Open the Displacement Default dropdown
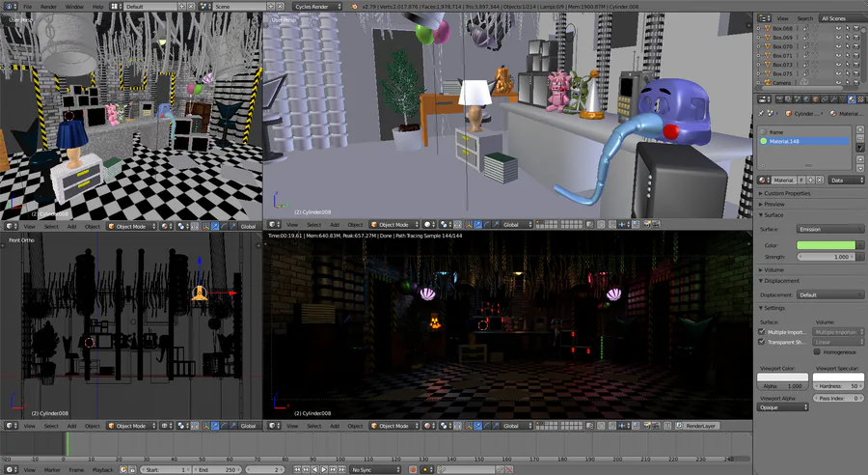 [829, 294]
